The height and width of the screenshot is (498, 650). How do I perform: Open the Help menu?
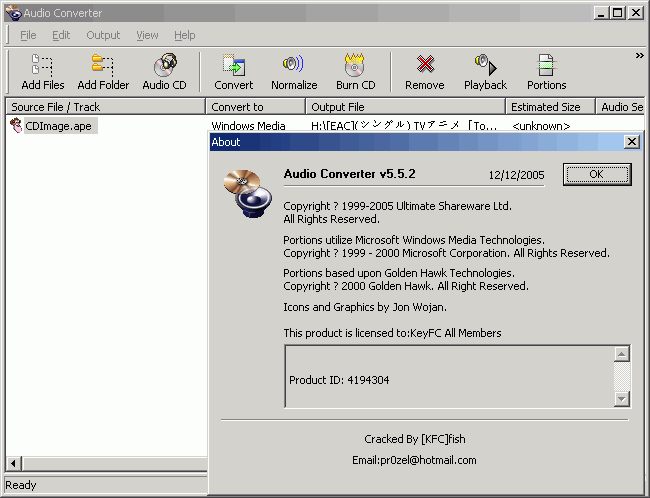[x=184, y=35]
